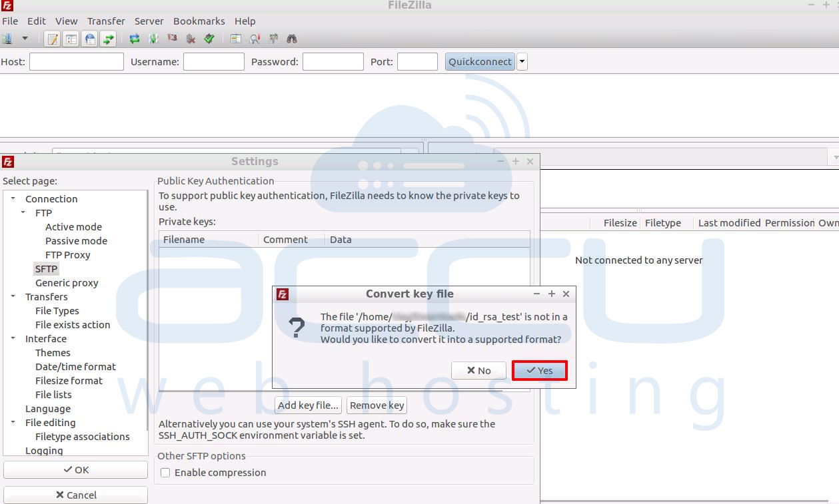Collapse the File editing tree node

click(13, 422)
